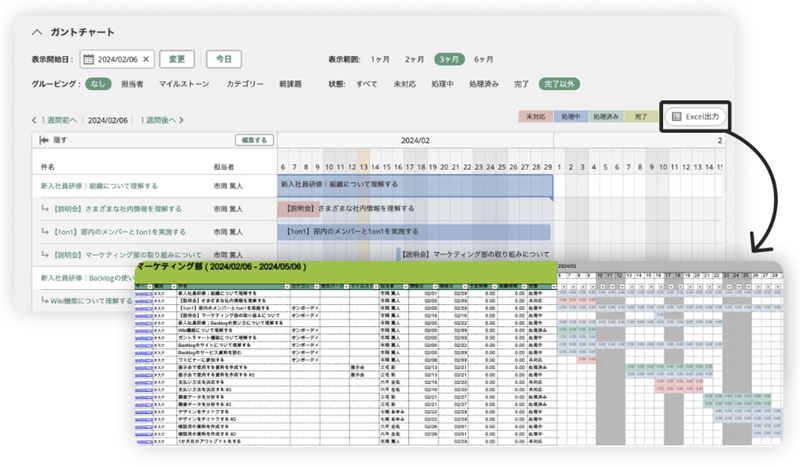Filter status by 完了以外
Image resolution: width=800 pixels, height=467 pixels.
[x=561, y=85]
